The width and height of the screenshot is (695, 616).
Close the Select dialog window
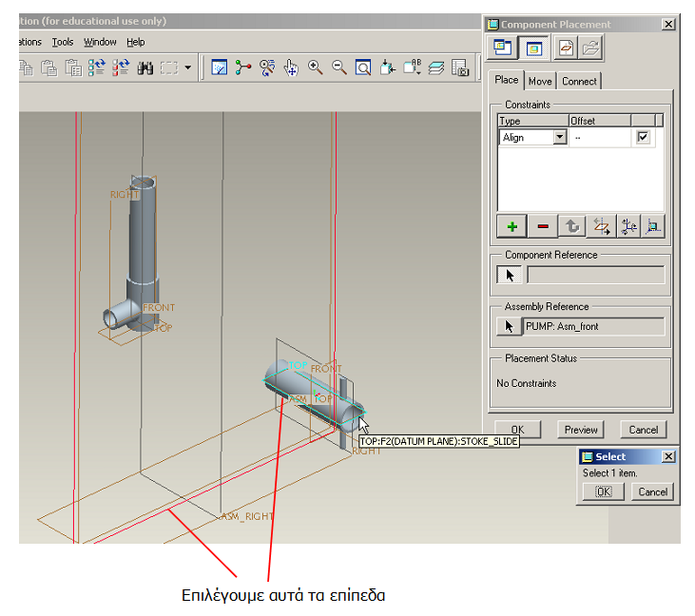tap(668, 456)
